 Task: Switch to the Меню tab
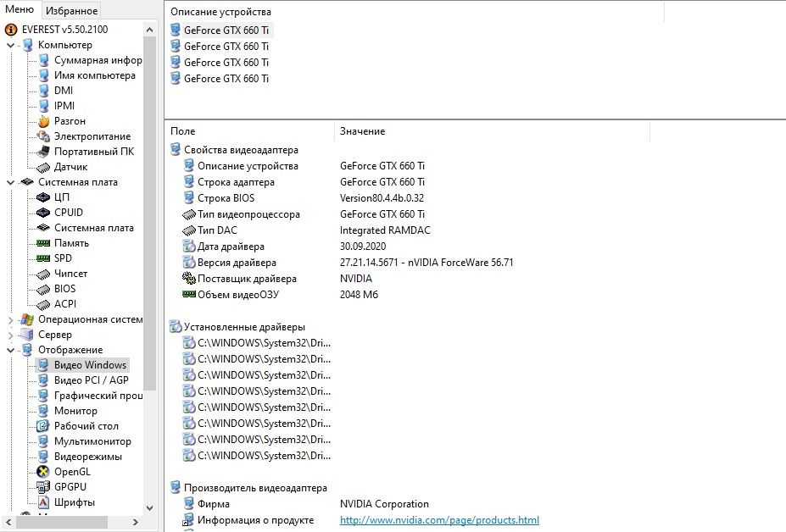[x=19, y=9]
